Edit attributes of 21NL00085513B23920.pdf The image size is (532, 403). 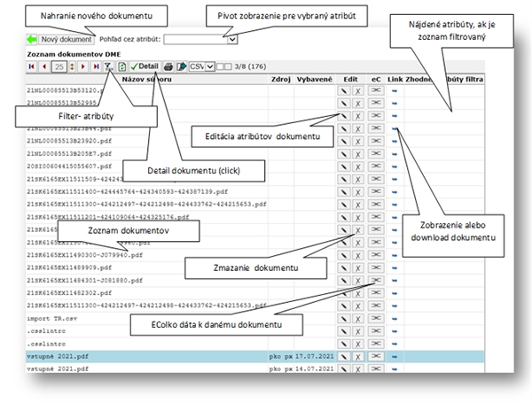344,142
